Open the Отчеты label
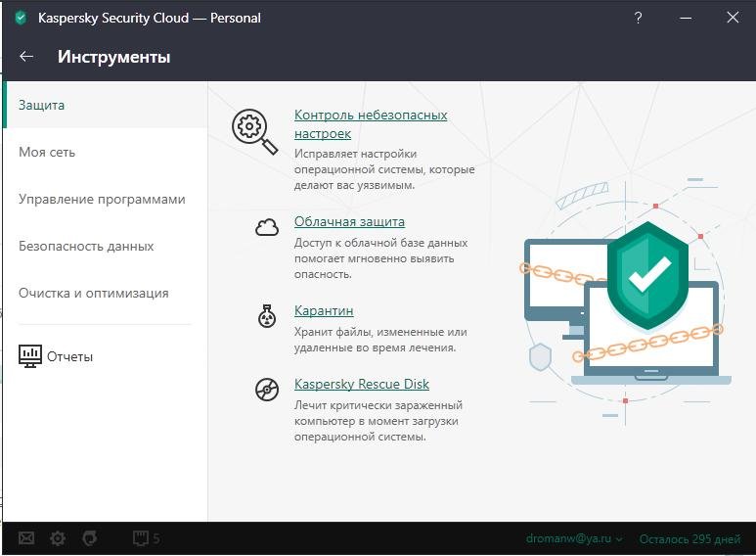The height and width of the screenshot is (556, 756). coord(69,356)
